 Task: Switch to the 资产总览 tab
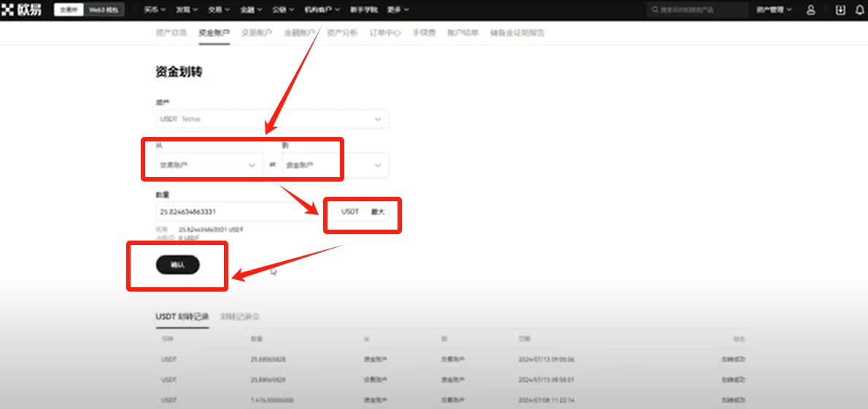pyautogui.click(x=171, y=33)
